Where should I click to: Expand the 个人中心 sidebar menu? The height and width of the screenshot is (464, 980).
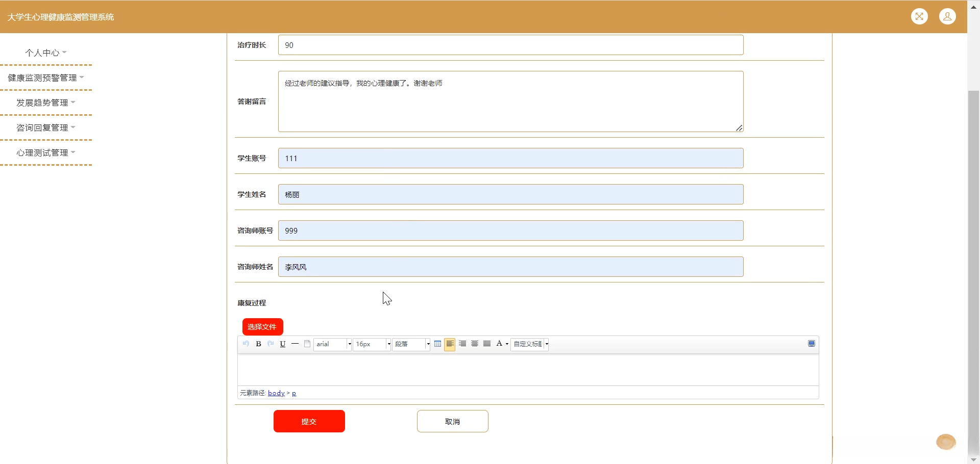(46, 53)
